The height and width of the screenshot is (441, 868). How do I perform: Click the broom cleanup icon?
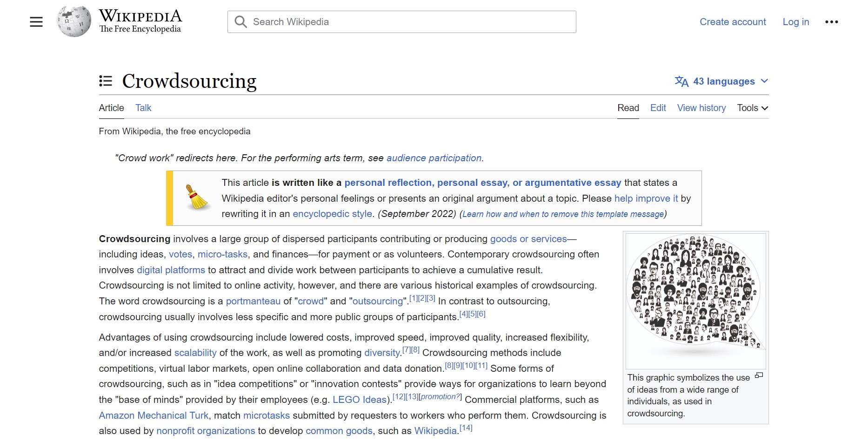pyautogui.click(x=197, y=197)
